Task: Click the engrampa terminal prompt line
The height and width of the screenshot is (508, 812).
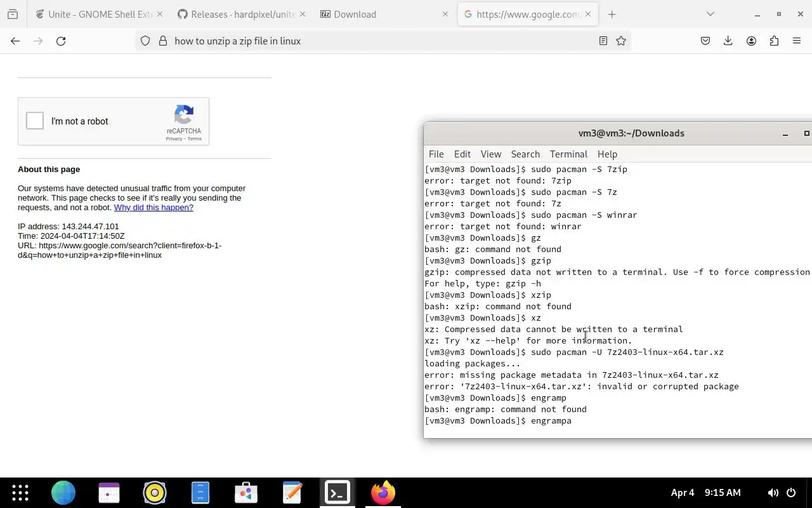Action: click(498, 421)
